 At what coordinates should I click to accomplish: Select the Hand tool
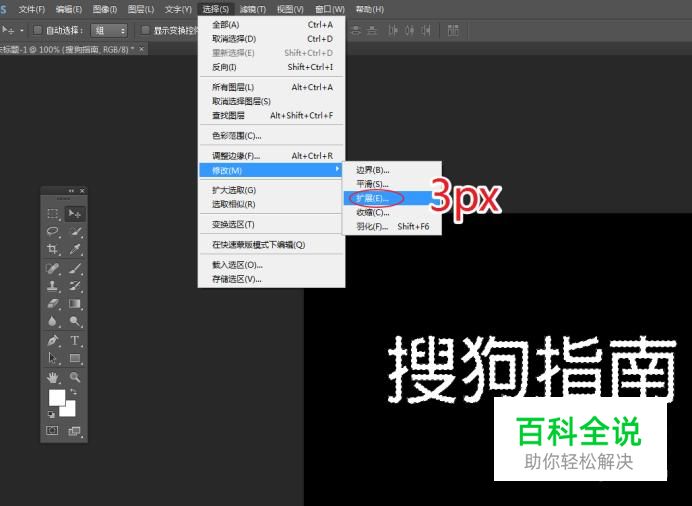[x=53, y=377]
